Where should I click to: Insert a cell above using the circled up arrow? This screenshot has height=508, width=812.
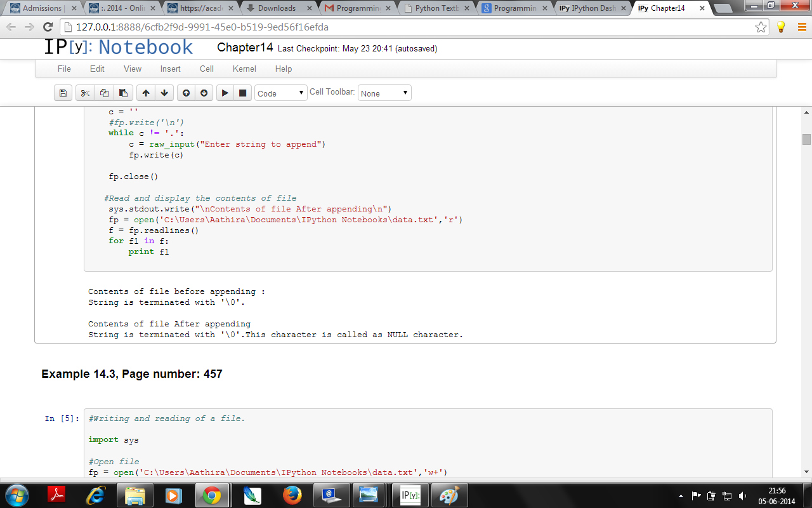coord(186,93)
